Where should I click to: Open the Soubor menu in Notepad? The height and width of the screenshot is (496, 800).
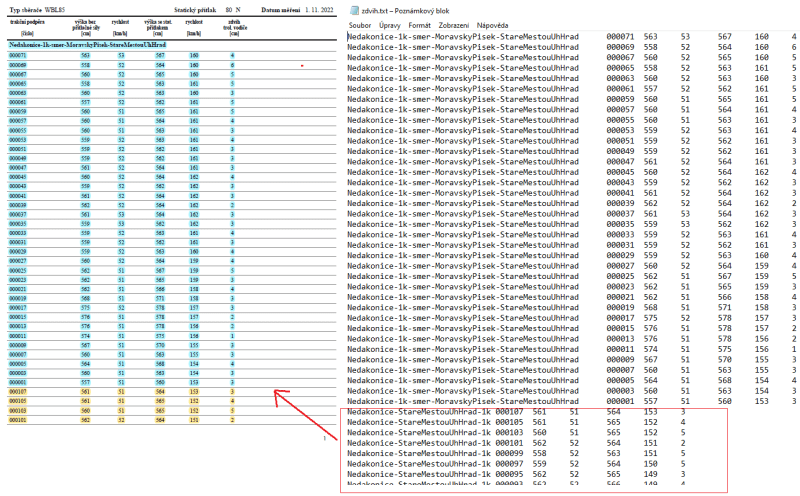coord(360,25)
